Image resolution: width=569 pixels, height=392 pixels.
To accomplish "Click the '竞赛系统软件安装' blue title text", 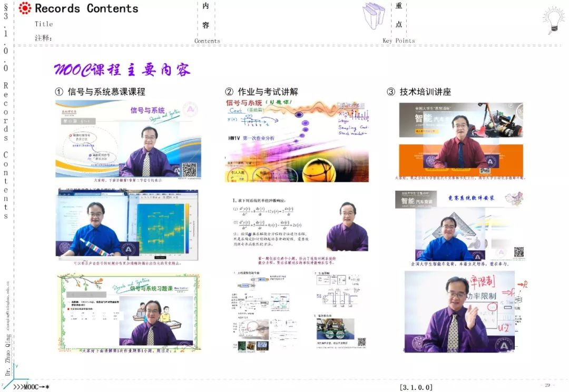I will [x=471, y=198].
